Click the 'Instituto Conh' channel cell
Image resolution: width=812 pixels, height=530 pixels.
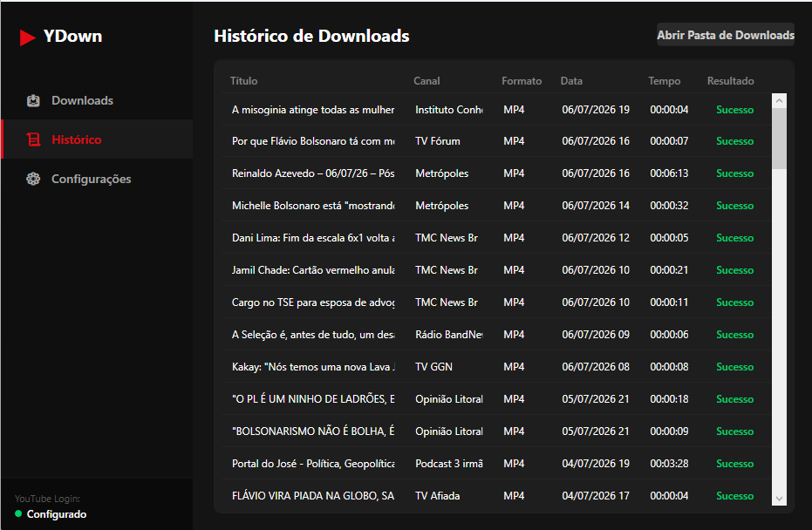coord(449,109)
